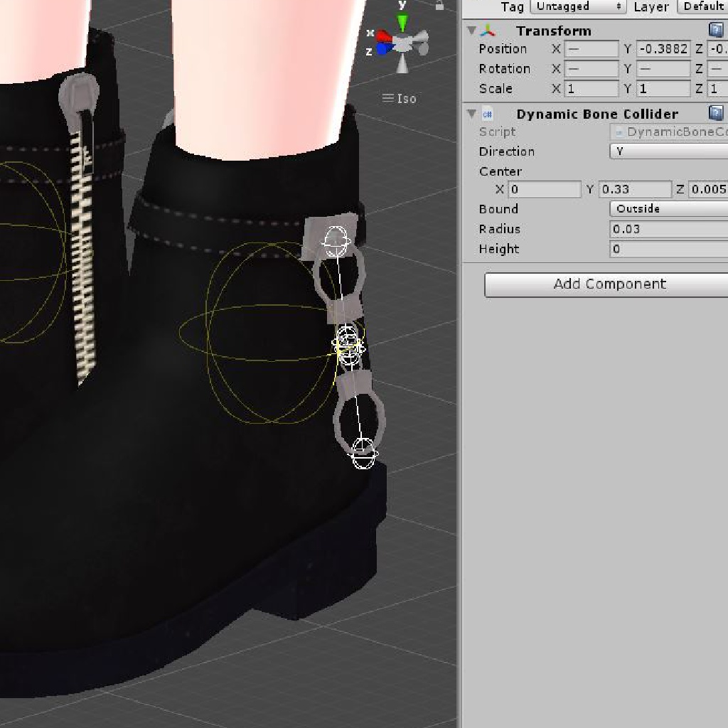Click the blue Z axis cone on scene gizmo

pos(382,49)
